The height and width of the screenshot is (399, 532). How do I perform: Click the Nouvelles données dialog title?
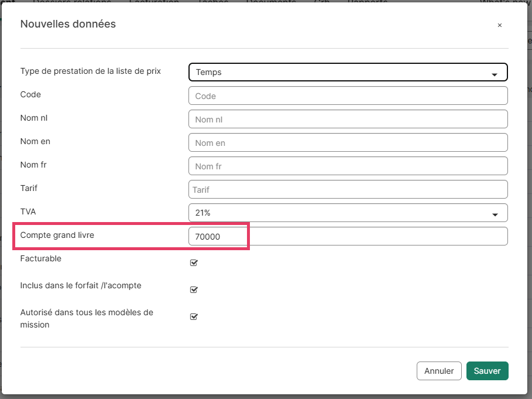tap(68, 24)
